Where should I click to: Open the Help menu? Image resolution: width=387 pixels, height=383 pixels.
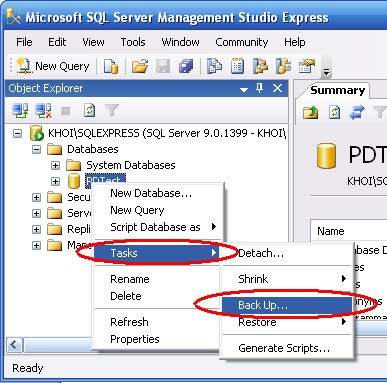(x=295, y=42)
